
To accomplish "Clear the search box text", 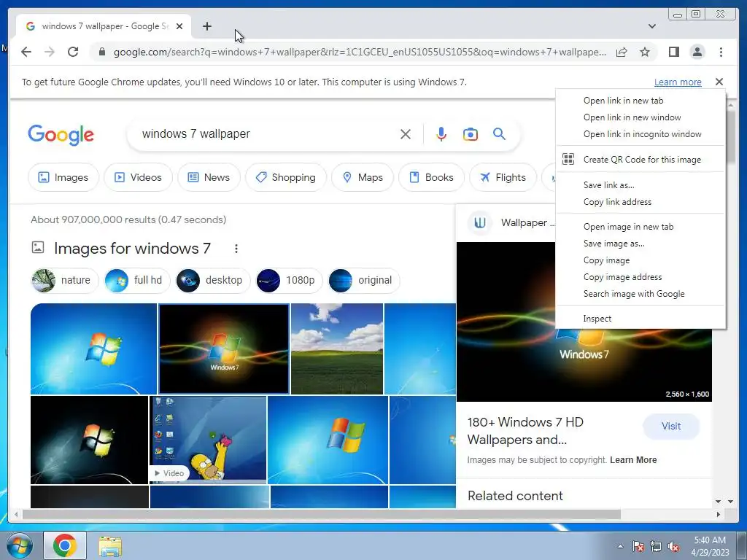I will [x=405, y=134].
